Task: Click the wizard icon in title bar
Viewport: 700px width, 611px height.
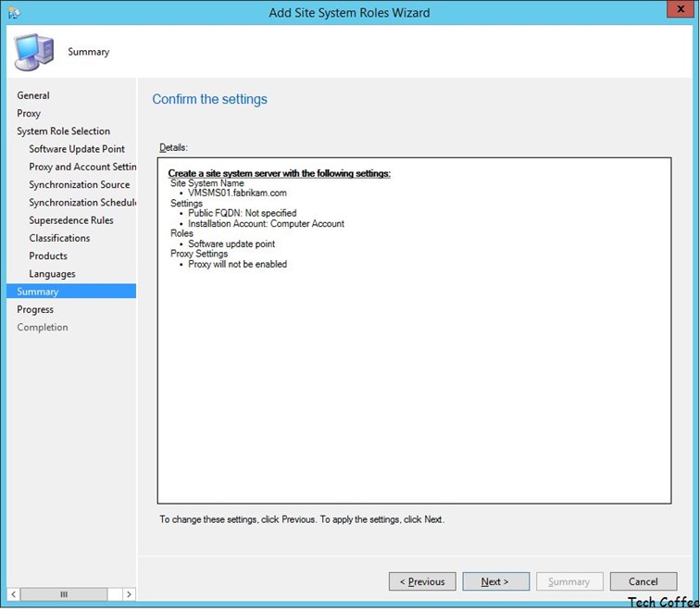Action: coord(14,12)
